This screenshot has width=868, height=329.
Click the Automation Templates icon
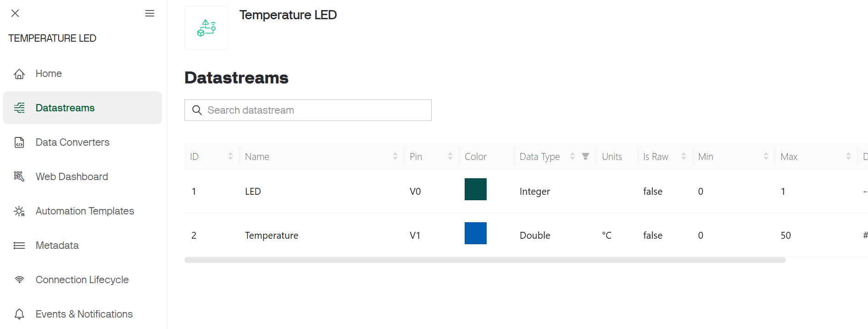pyautogui.click(x=19, y=211)
